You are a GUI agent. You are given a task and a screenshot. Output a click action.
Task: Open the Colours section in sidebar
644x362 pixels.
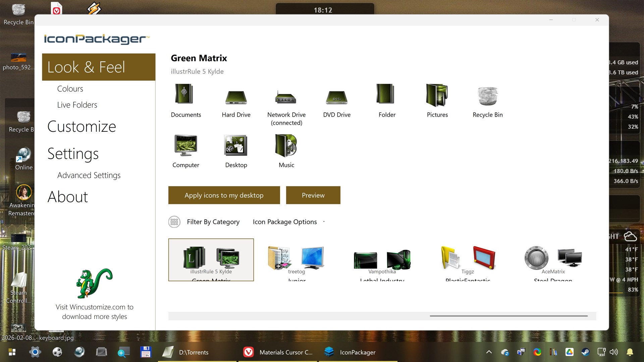[70, 89]
